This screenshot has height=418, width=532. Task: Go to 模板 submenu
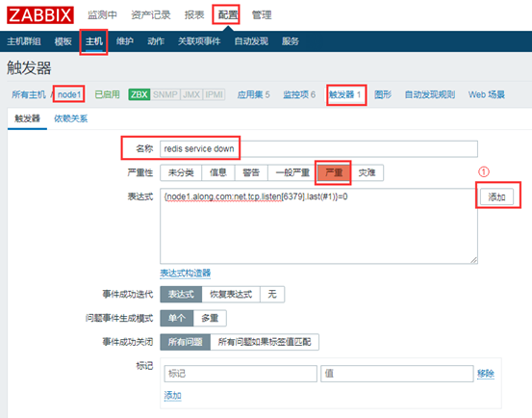click(63, 41)
